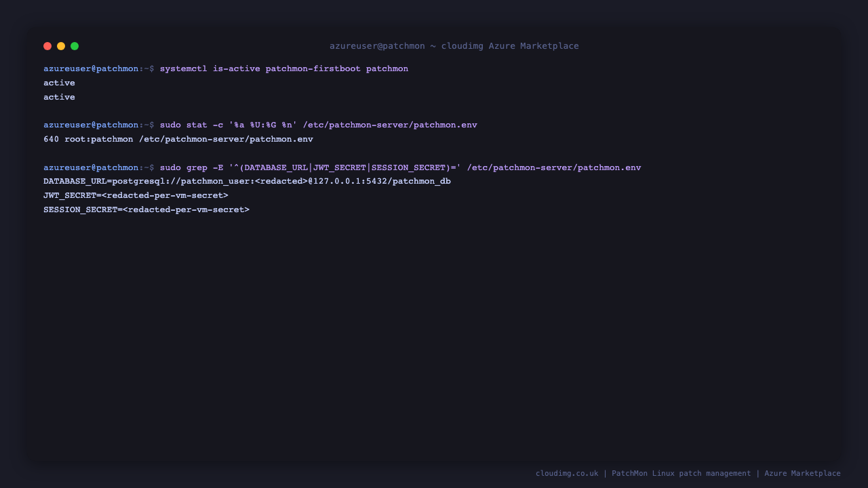This screenshot has width=868, height=488.
Task: Click the second 'active' output line
Action: (x=59, y=97)
